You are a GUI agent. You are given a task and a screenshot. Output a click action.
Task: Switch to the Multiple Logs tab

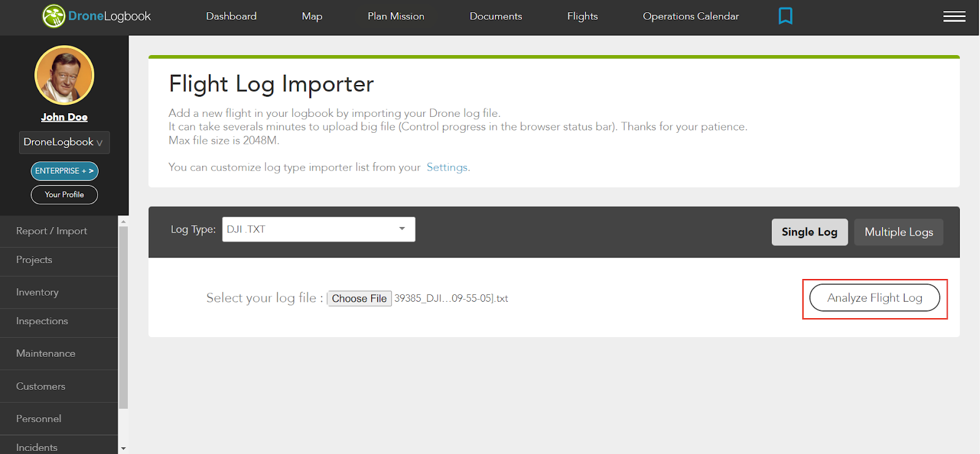click(x=899, y=232)
